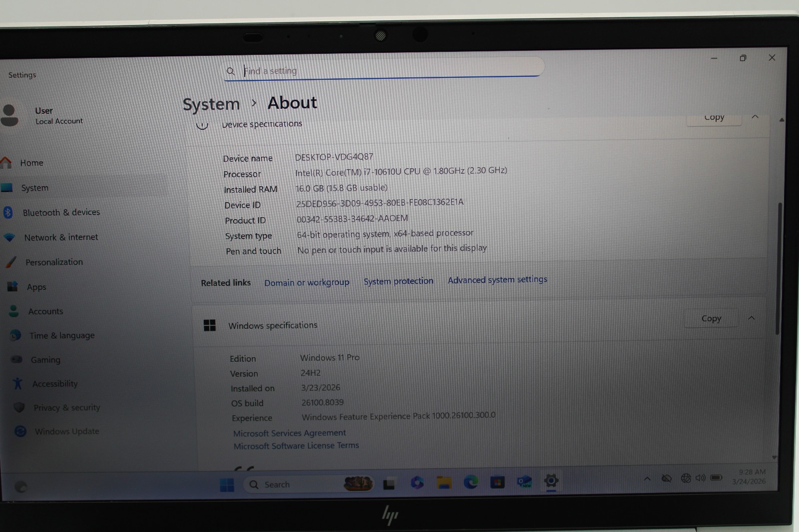Click the User account avatar icon
The image size is (799, 532).
[x=9, y=115]
